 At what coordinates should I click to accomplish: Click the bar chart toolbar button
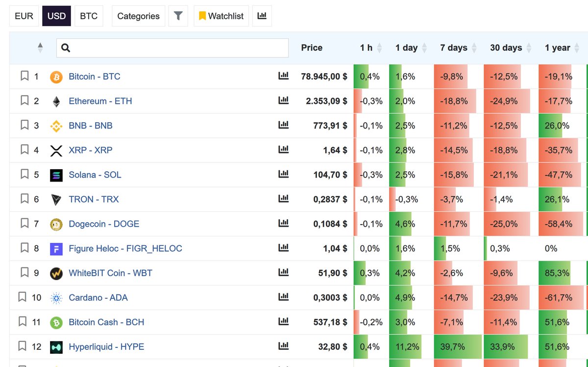point(262,16)
